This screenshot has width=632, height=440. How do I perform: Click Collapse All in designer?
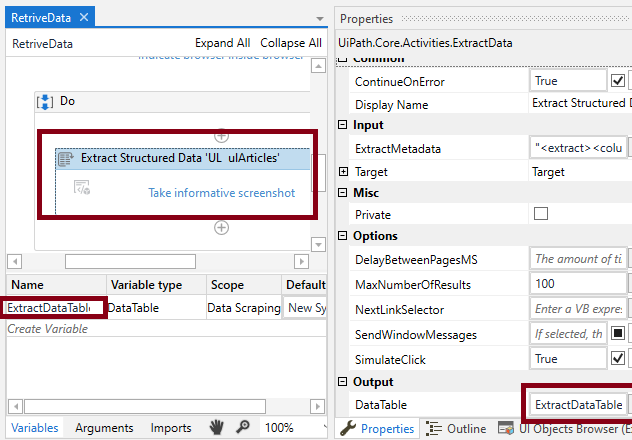291,43
